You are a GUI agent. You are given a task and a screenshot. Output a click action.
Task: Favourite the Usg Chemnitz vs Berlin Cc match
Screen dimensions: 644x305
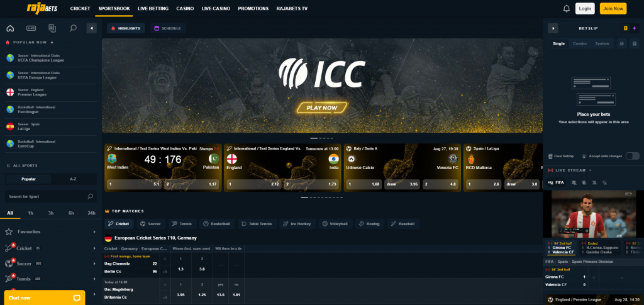[x=165, y=259]
